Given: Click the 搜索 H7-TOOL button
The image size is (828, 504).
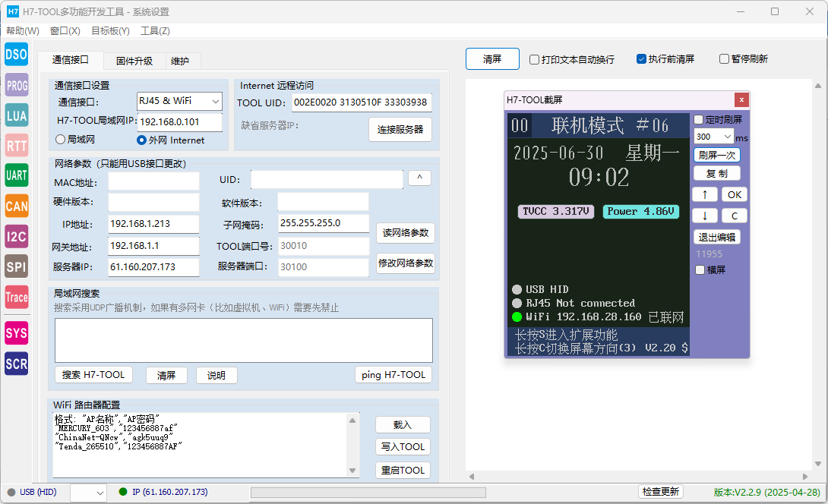Looking at the screenshot, I should coord(93,375).
